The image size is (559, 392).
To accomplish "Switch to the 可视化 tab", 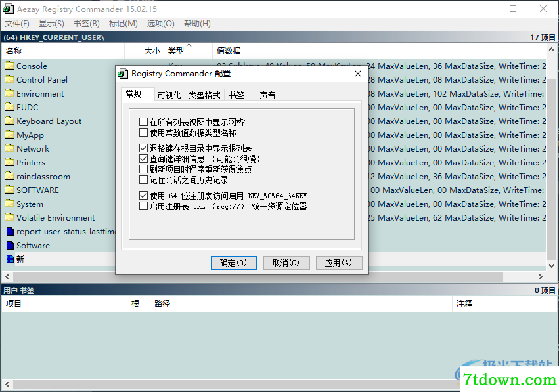I will 169,95.
